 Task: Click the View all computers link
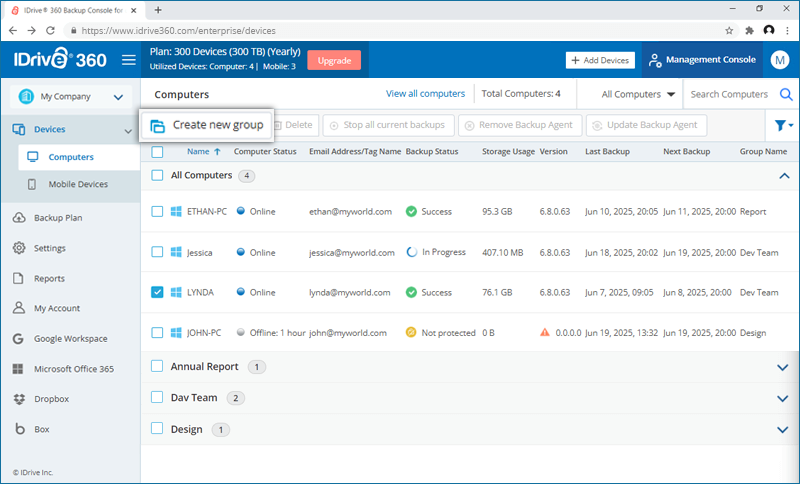click(425, 94)
